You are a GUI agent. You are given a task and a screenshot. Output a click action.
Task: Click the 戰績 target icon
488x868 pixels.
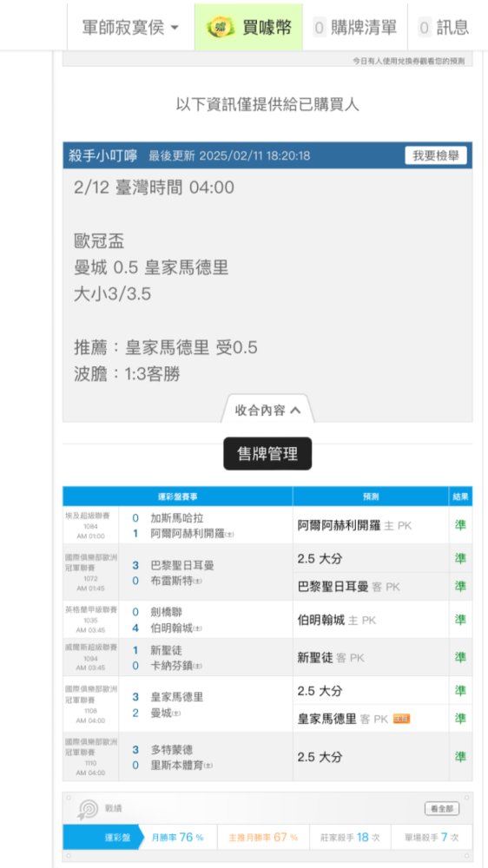tap(88, 810)
